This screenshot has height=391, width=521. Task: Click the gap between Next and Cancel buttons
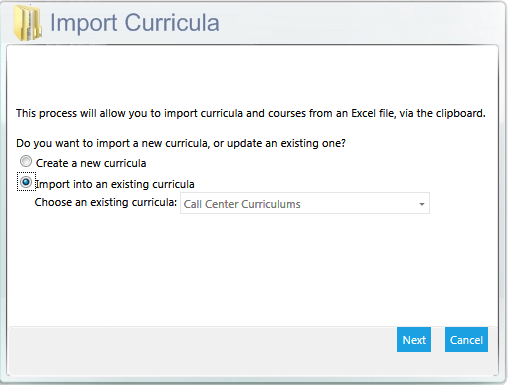pos(438,340)
